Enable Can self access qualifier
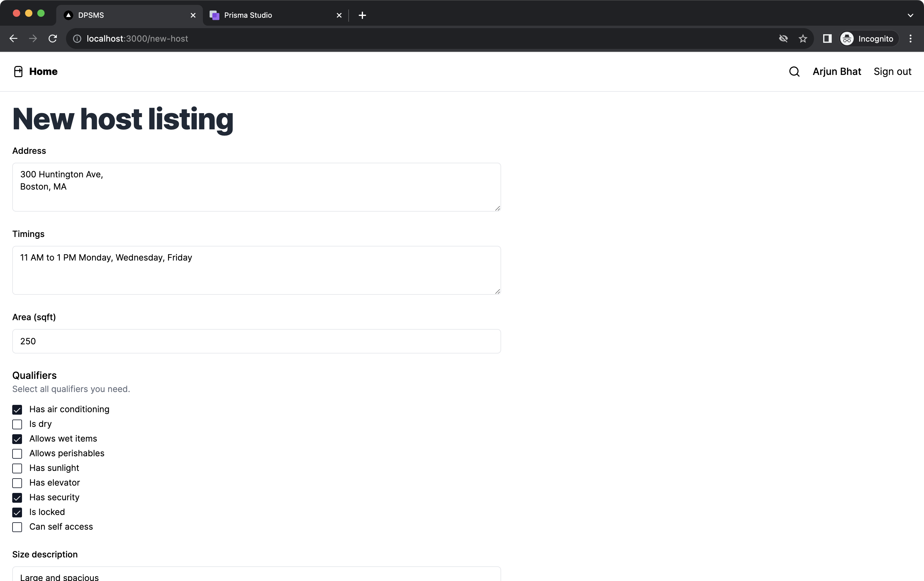 17,527
